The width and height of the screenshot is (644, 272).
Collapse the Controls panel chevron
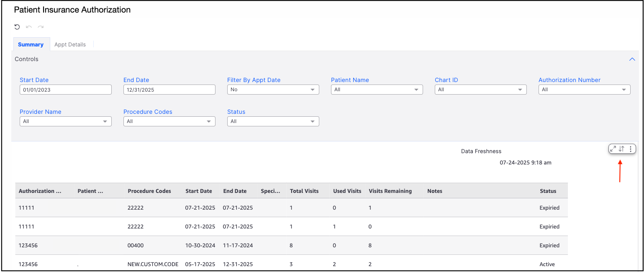pos(632,59)
